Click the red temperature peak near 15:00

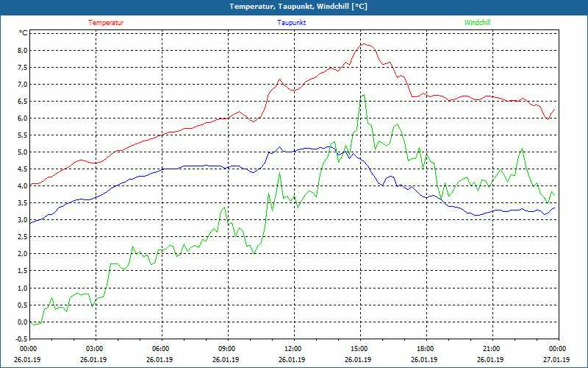(x=364, y=43)
